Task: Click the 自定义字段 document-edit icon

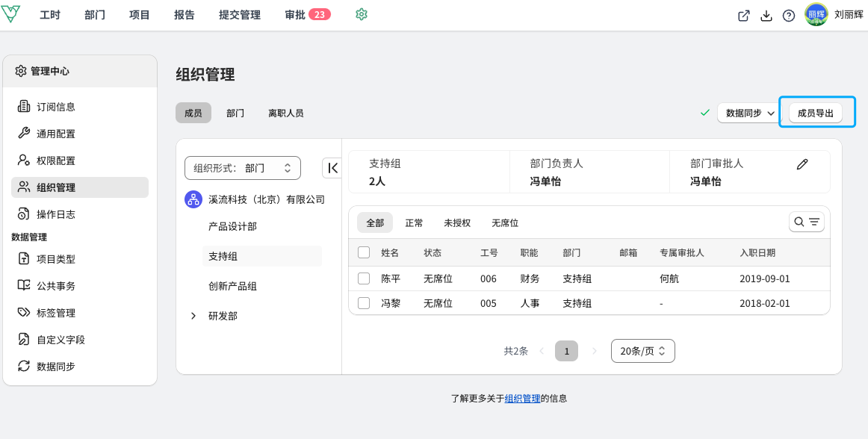Action: point(24,340)
